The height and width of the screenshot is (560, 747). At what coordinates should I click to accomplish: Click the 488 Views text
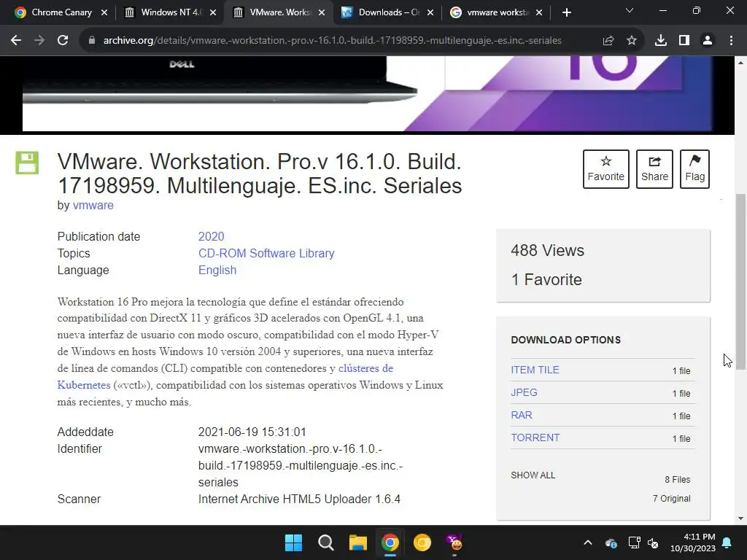(547, 251)
